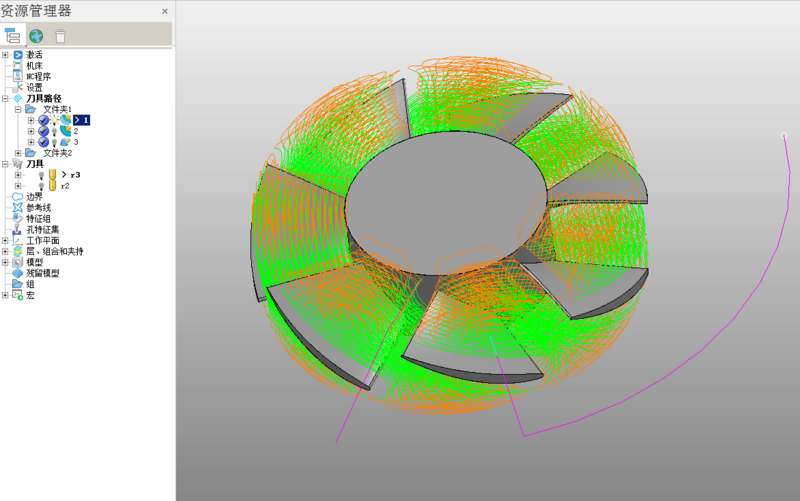The image size is (800, 501).
Task: Collapse the 文件夹1 folder
Action: coord(18,109)
